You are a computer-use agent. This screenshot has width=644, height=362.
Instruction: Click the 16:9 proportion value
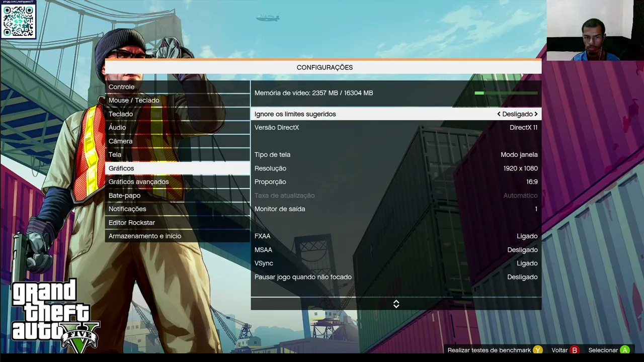[x=532, y=182]
